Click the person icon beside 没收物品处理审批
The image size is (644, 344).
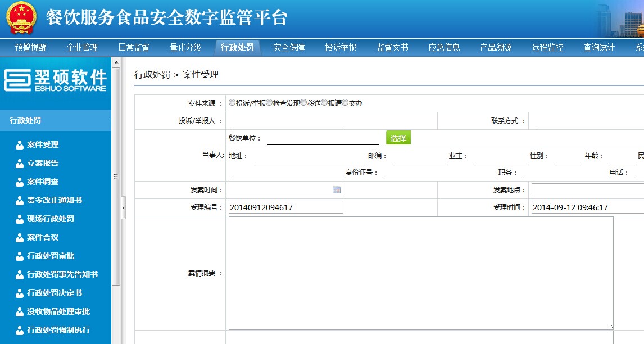tap(20, 312)
